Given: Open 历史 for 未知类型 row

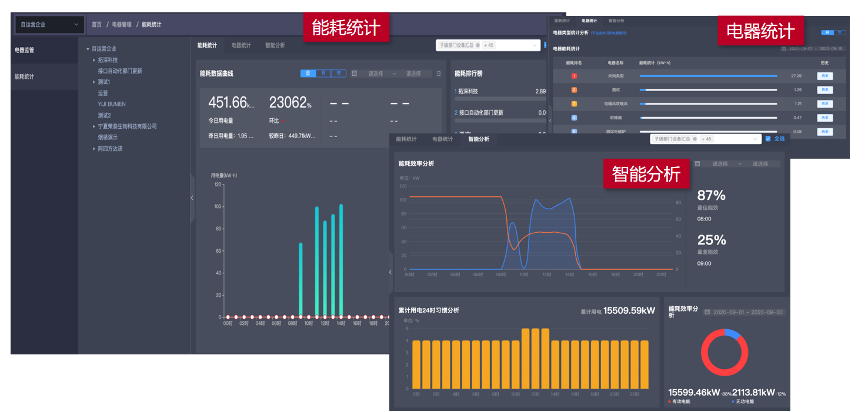Looking at the screenshot, I should (824, 76).
